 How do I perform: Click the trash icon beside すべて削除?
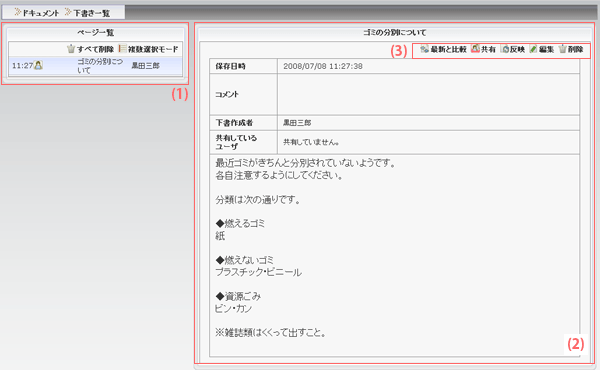tap(71, 49)
